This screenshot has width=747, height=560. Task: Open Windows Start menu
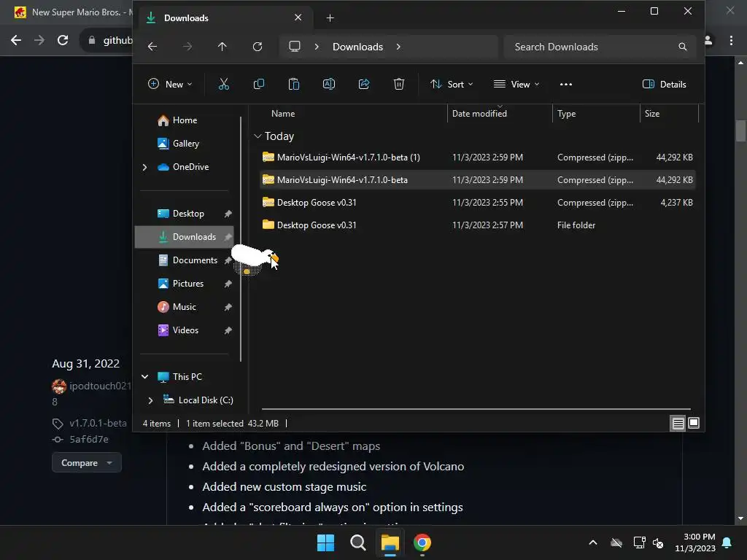click(x=326, y=542)
